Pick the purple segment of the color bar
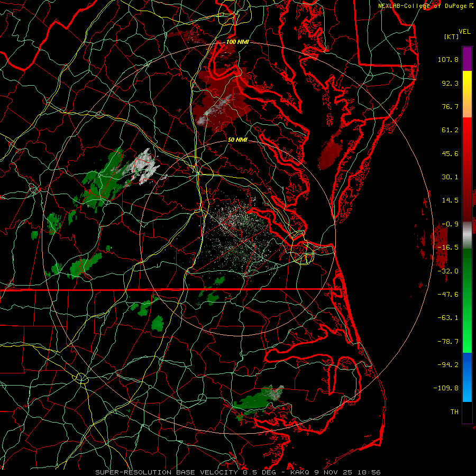Screen dimensions: 476x476 (x=467, y=59)
